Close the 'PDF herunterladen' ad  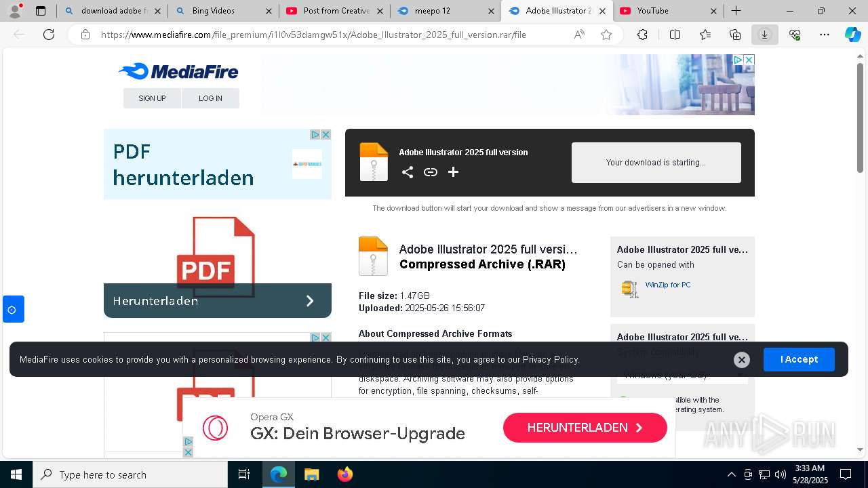click(x=325, y=134)
